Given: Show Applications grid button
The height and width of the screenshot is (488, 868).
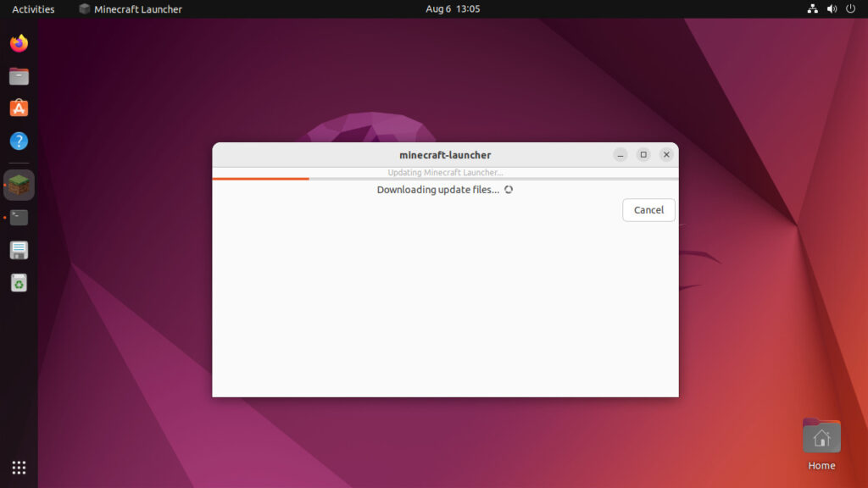Looking at the screenshot, I should tap(19, 468).
